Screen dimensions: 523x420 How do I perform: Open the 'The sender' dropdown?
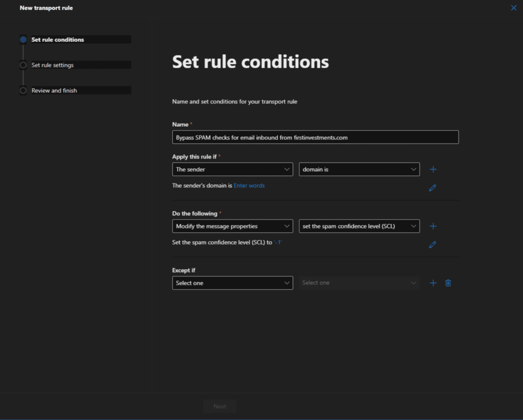232,169
